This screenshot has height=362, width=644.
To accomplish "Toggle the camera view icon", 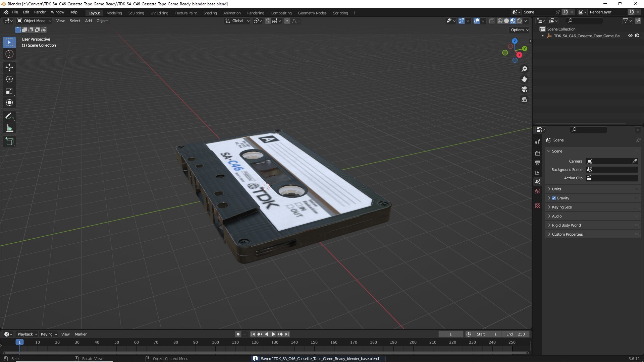I will point(524,89).
